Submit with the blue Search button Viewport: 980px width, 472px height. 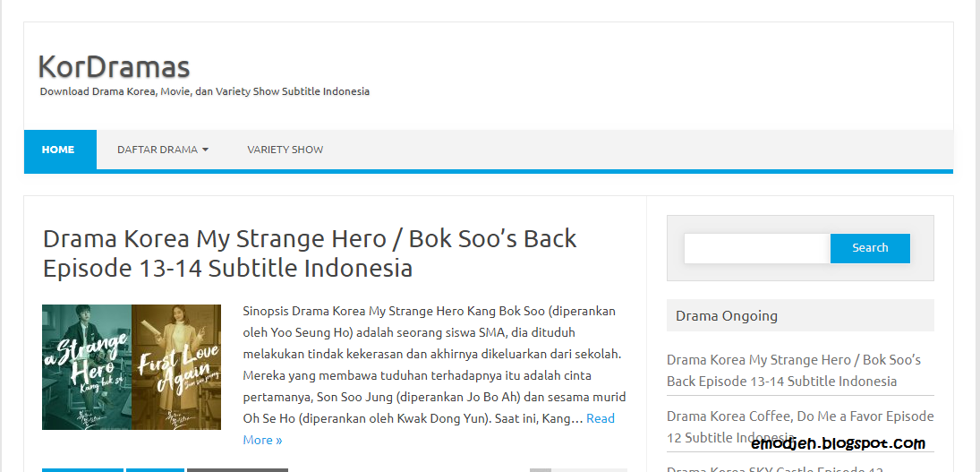click(x=870, y=248)
